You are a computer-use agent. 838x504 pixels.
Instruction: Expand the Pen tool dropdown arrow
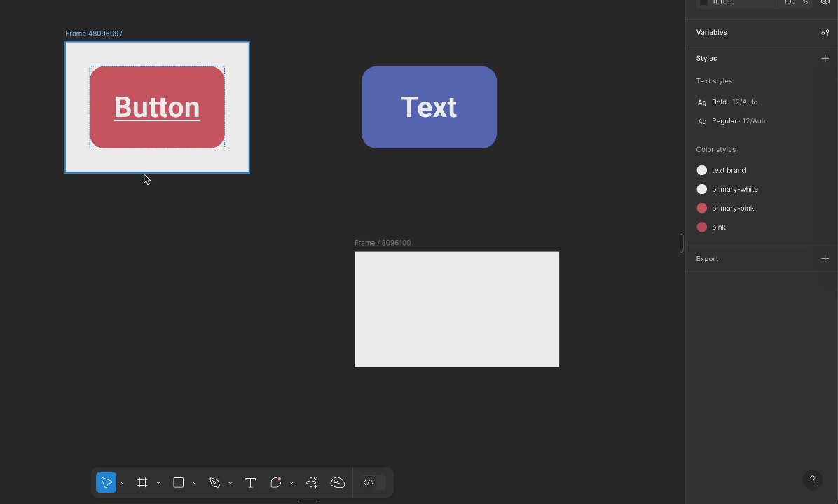point(231,483)
